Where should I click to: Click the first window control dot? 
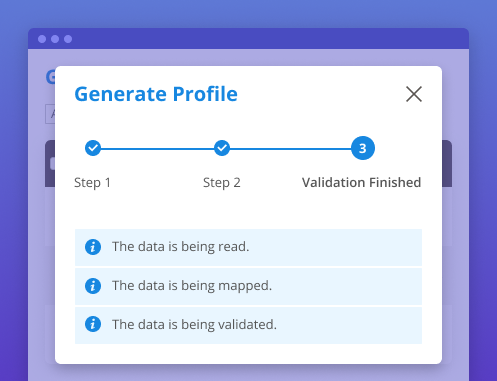(x=42, y=39)
